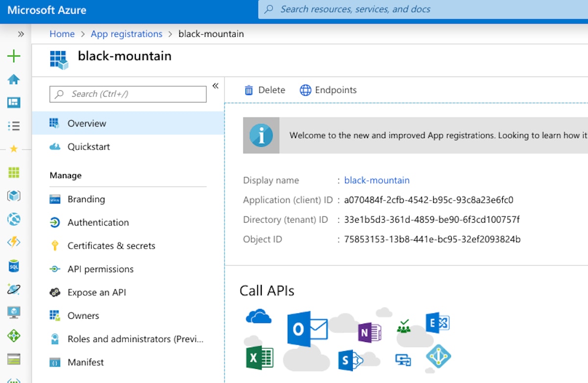Collapse the resource menu panel
This screenshot has height=383, width=588.
[215, 86]
